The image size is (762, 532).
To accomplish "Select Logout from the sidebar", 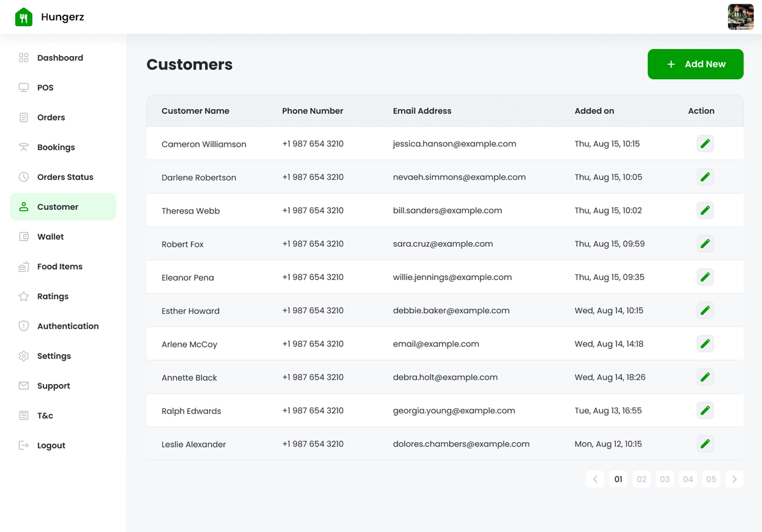I will (x=51, y=445).
